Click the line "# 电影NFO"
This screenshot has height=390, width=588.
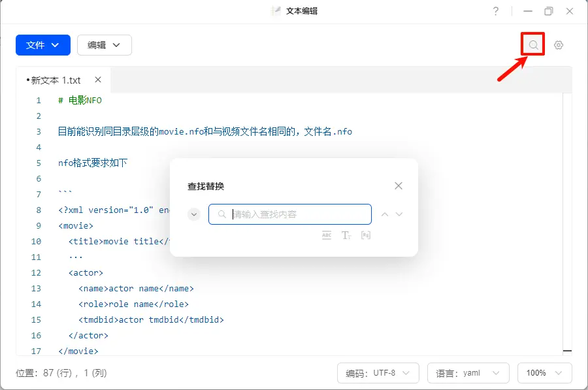[x=80, y=101]
